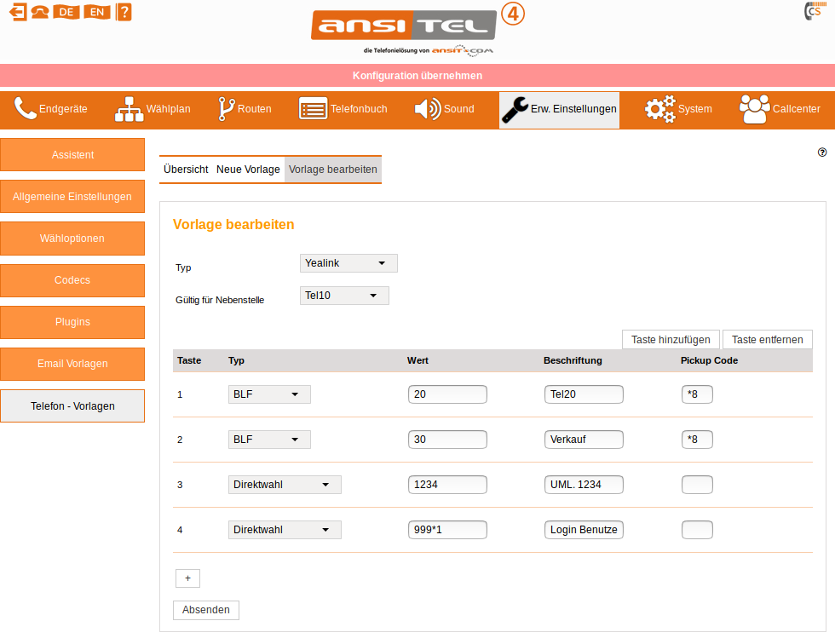Image resolution: width=835 pixels, height=644 pixels.
Task: Open the help book icon at top left
Action: point(124,12)
